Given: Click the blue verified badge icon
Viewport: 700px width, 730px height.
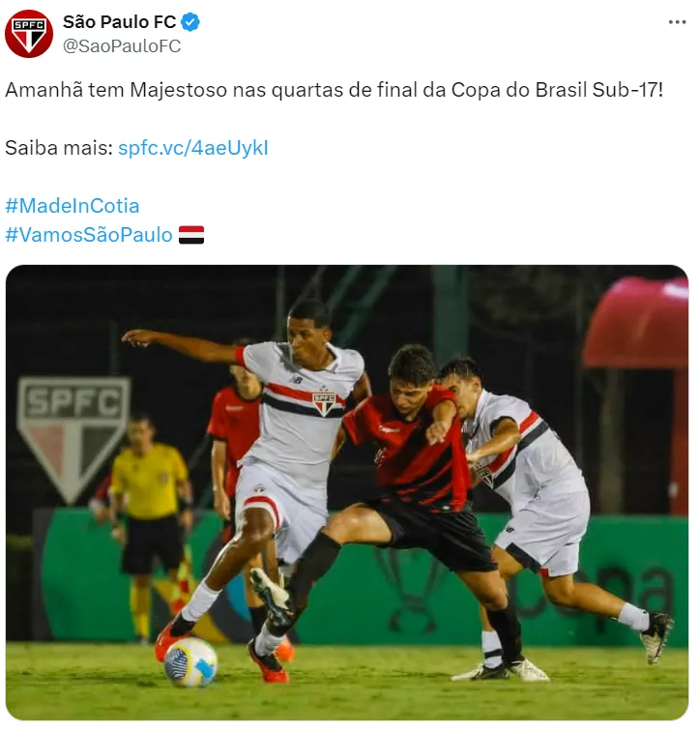Looking at the screenshot, I should 190,22.
